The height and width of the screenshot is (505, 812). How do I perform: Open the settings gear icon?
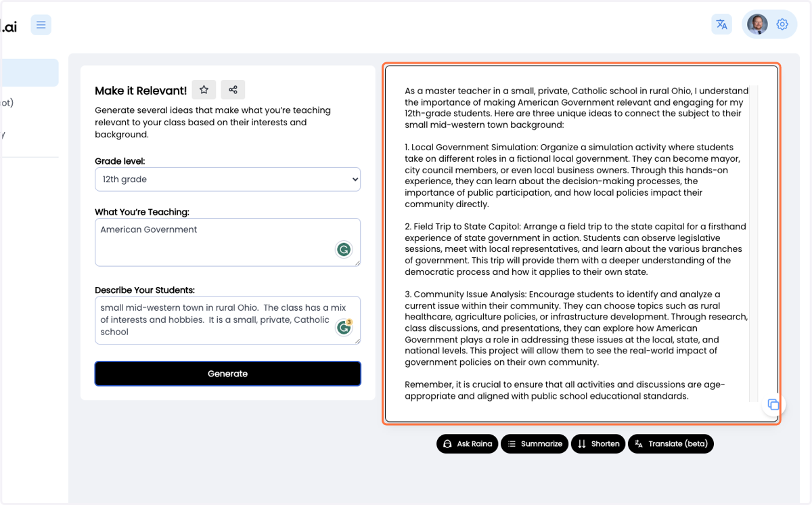(782, 24)
